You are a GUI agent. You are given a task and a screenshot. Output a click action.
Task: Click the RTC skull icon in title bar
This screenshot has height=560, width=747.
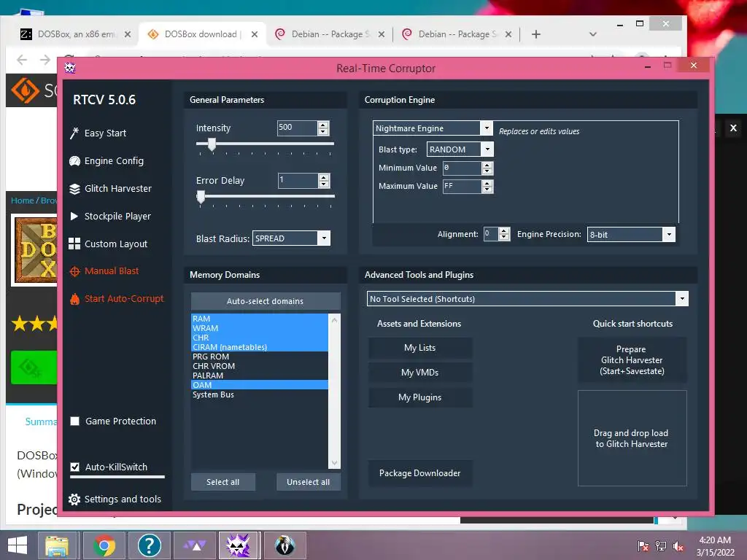tap(70, 68)
